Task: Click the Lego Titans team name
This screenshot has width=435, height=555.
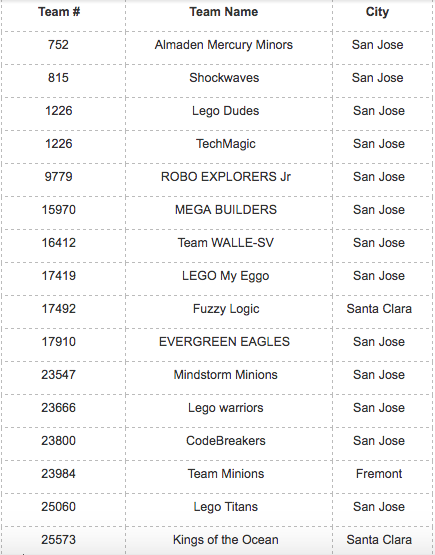Action: click(225, 507)
